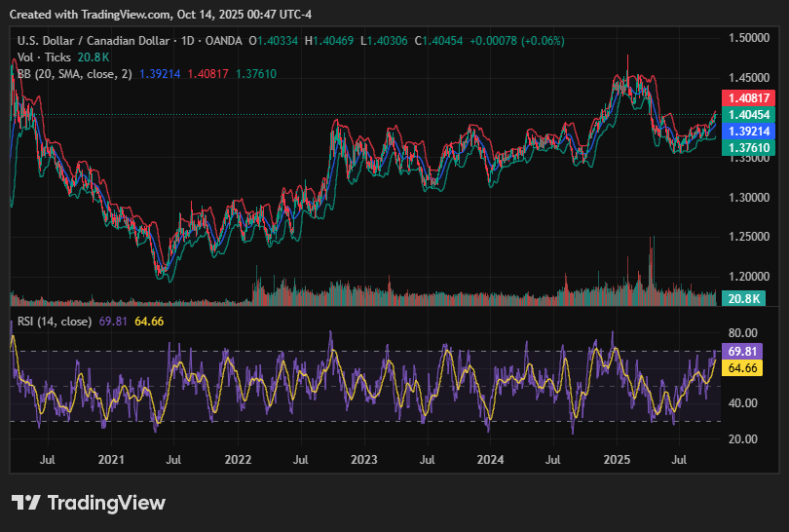Select the purple 69.81 RSI axis tag
Image resolution: width=789 pixels, height=532 pixels.
(743, 351)
